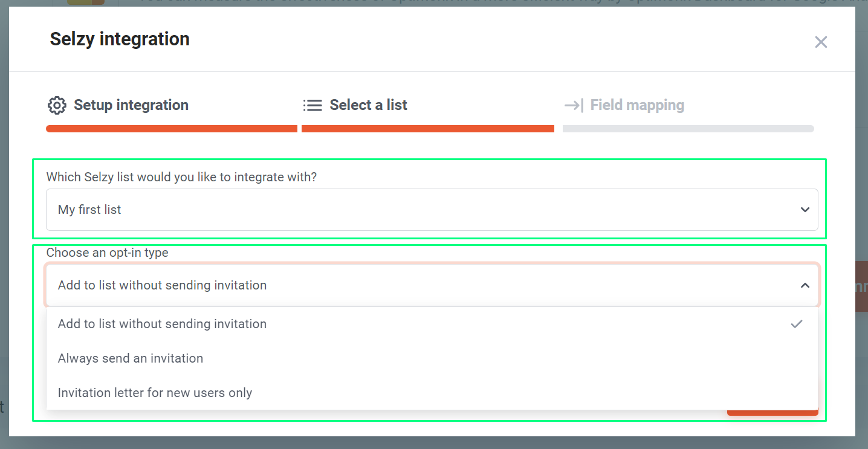The width and height of the screenshot is (868, 449).
Task: Click the opt-in field showing Add to list
Action: [x=432, y=285]
